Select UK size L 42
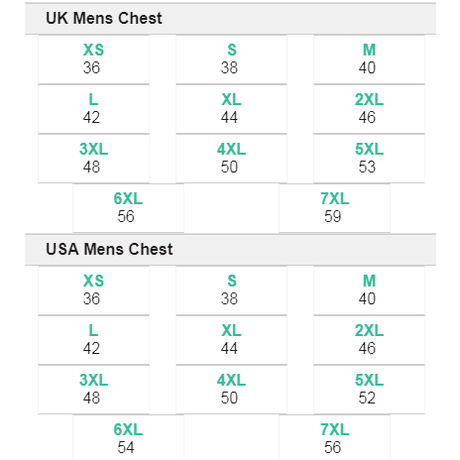Screen dimensions: 460x460 [x=94, y=109]
